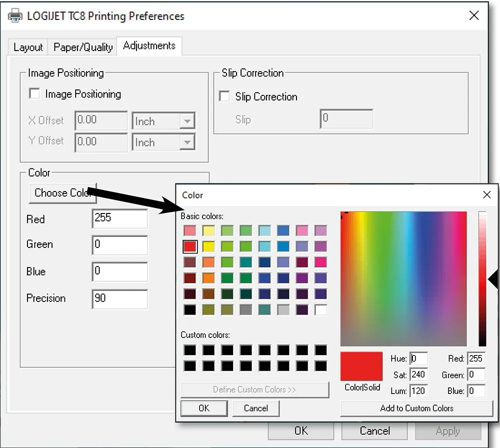Click the printer icon in the title bar
Viewport: 500px width, 448px height.
(x=15, y=15)
